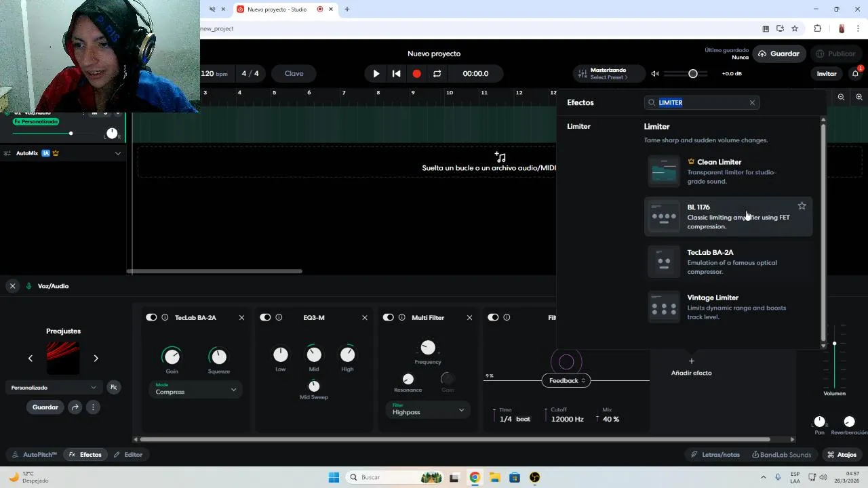
Task: Open BandLab Sounds panel
Action: 781,455
